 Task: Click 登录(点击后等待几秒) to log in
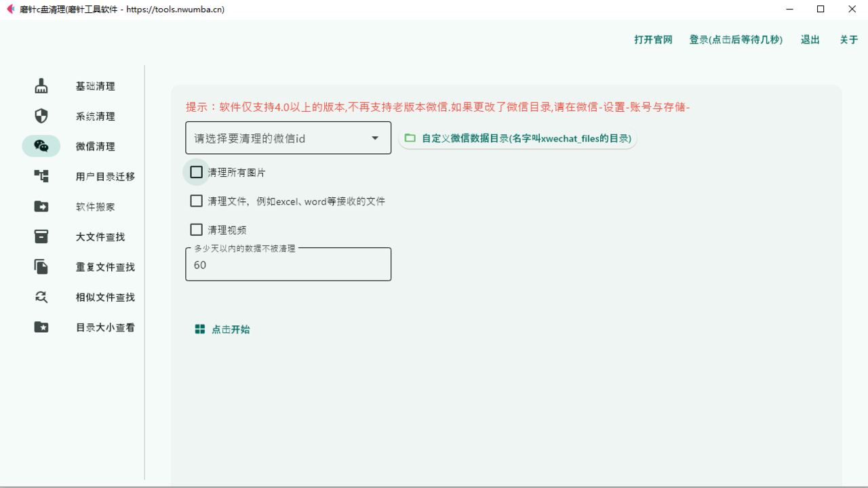pos(736,39)
